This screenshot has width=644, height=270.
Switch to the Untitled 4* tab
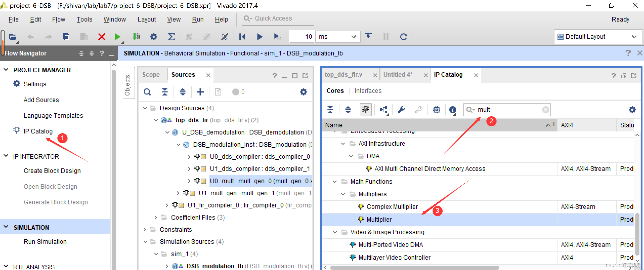pyautogui.click(x=398, y=75)
